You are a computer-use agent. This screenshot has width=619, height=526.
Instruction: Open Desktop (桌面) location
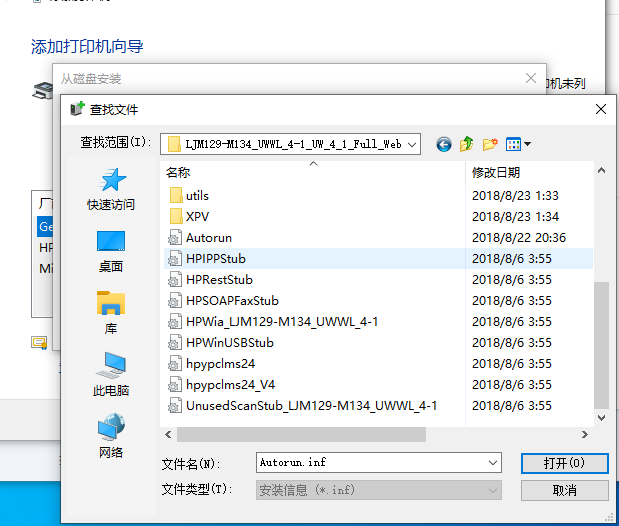coord(111,252)
